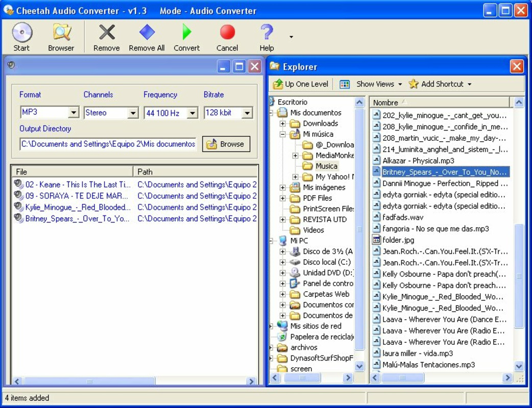Open Help question mark icon

point(267,32)
